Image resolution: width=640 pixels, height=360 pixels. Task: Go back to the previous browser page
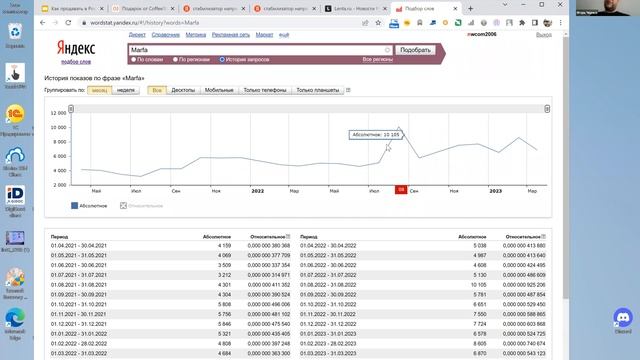point(43,23)
